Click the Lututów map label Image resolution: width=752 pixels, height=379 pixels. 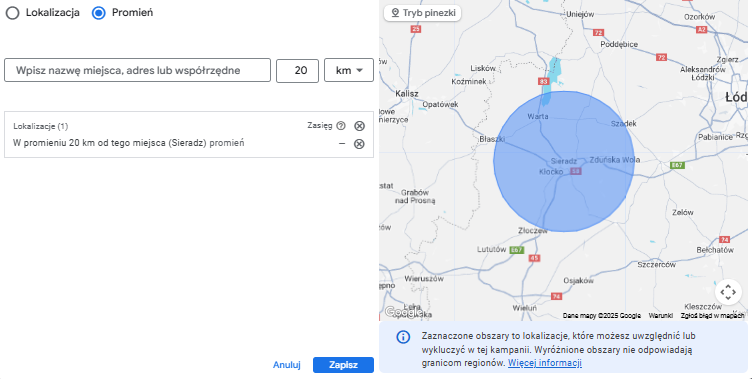point(492,249)
